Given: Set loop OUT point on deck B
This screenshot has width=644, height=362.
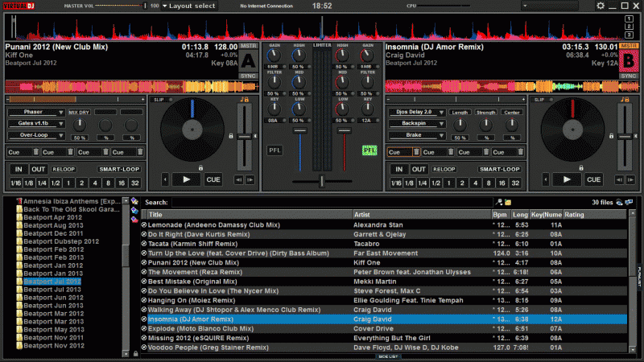Looking at the screenshot, I should 419,169.
